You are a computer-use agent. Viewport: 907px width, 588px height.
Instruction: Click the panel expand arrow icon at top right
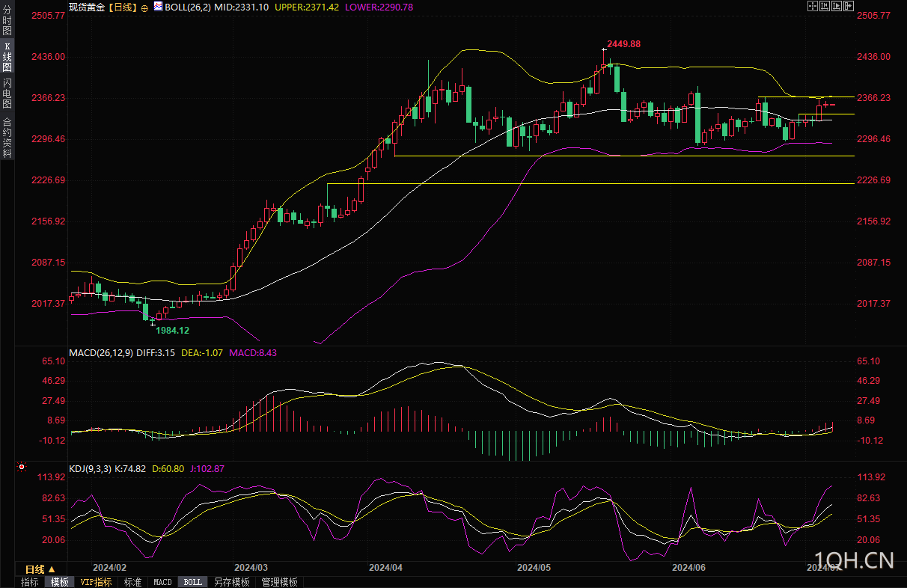pyautogui.click(x=849, y=6)
